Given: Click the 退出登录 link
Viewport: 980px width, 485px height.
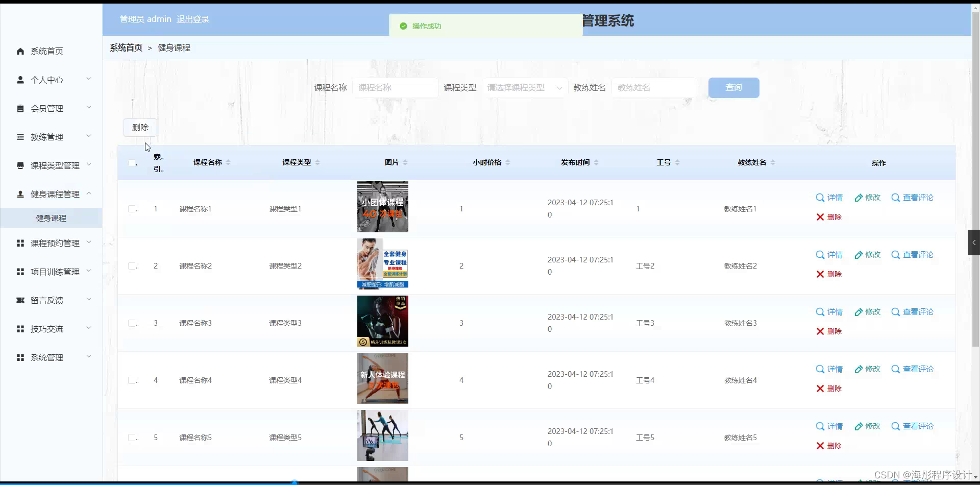Looking at the screenshot, I should pos(192,19).
